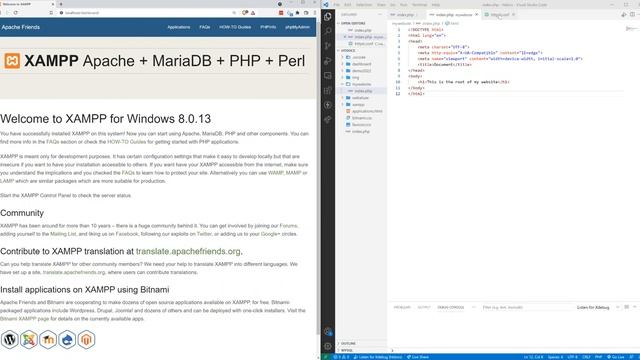Open the Accounts icon in VS Code activity bar

pyautogui.click(x=328, y=331)
